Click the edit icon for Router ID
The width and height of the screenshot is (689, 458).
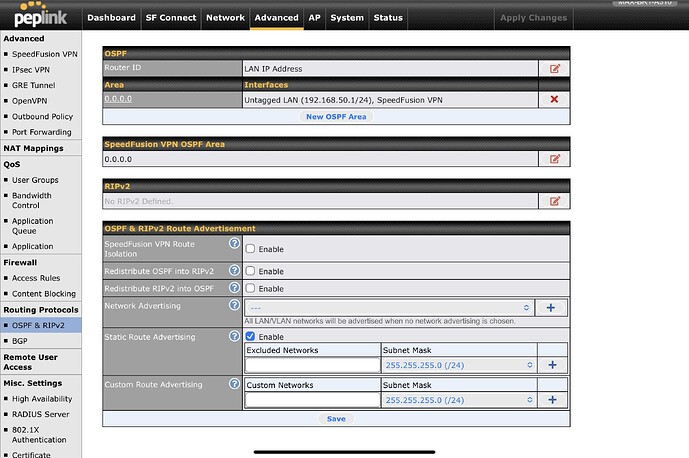point(553,68)
